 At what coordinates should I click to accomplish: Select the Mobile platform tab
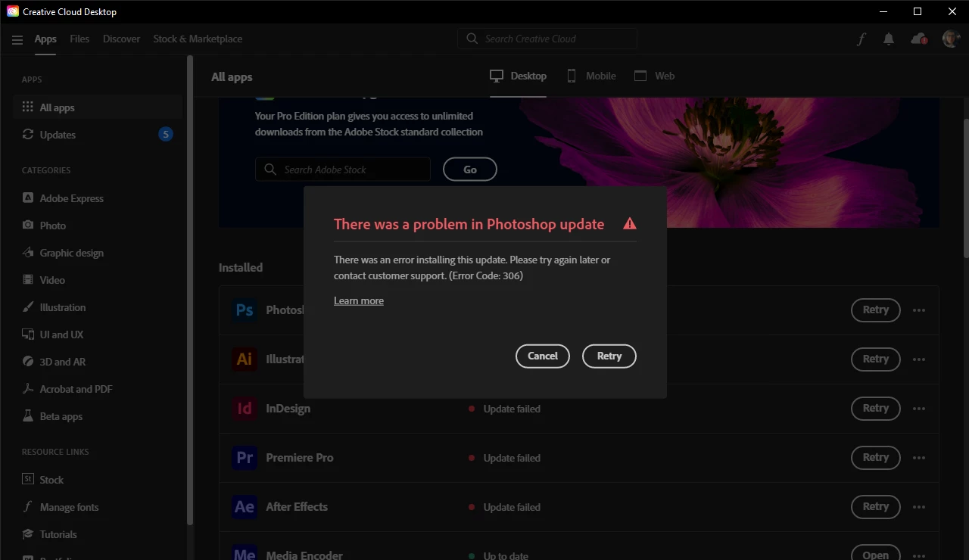coord(591,76)
